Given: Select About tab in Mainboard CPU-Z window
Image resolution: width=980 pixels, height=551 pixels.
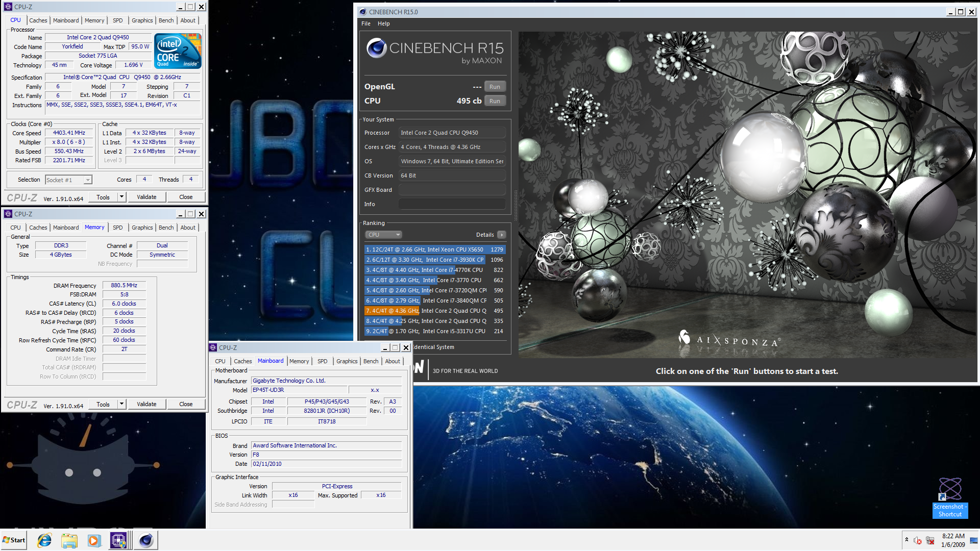Looking at the screenshot, I should [x=393, y=361].
